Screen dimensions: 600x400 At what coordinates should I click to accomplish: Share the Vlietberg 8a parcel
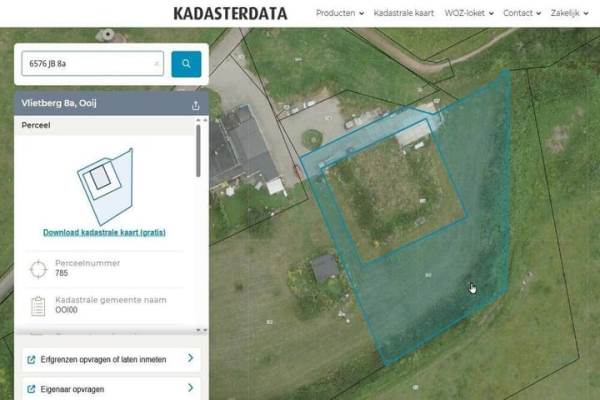coord(195,104)
